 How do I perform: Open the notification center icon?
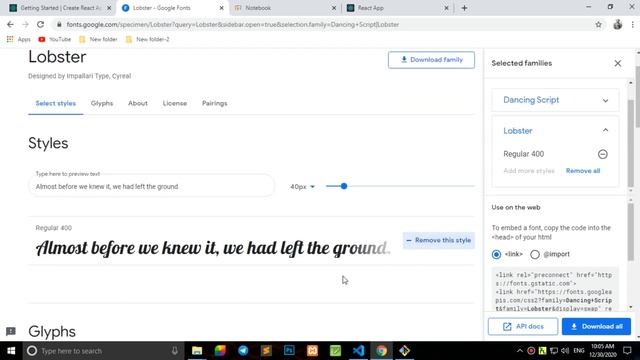click(x=627, y=351)
